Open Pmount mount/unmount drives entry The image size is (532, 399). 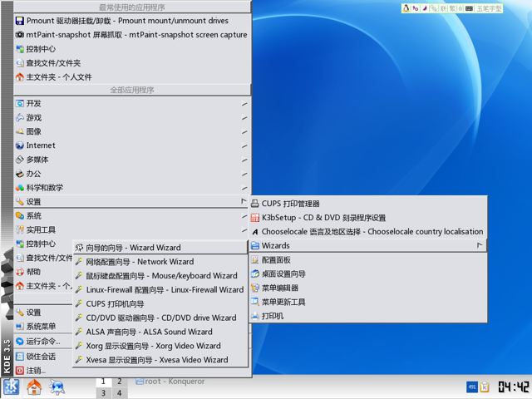pyautogui.click(x=132, y=21)
